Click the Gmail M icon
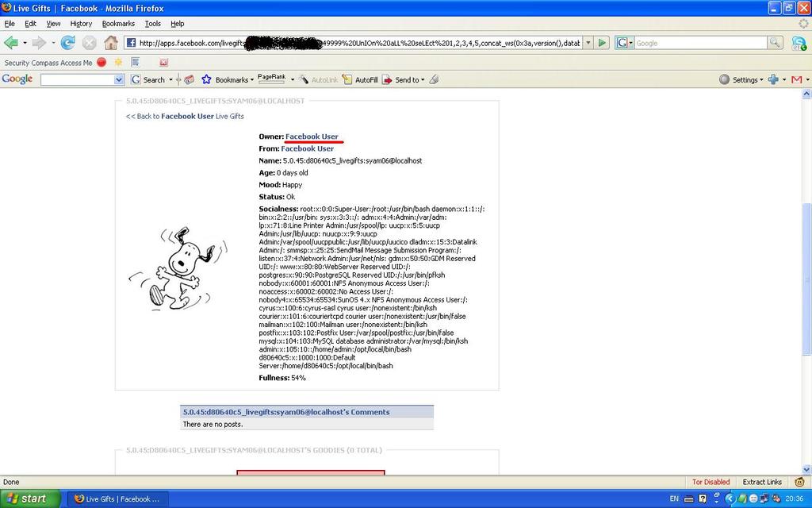The image size is (812, 508). coord(797,79)
